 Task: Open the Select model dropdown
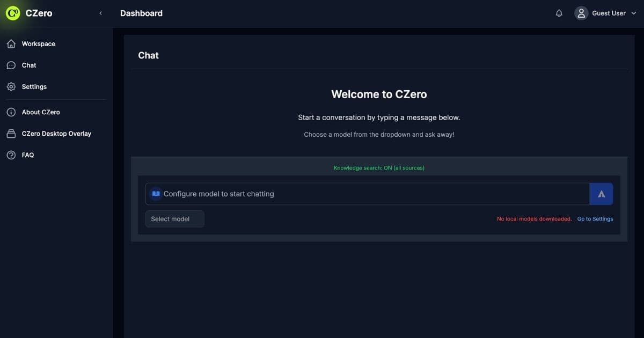click(x=174, y=218)
